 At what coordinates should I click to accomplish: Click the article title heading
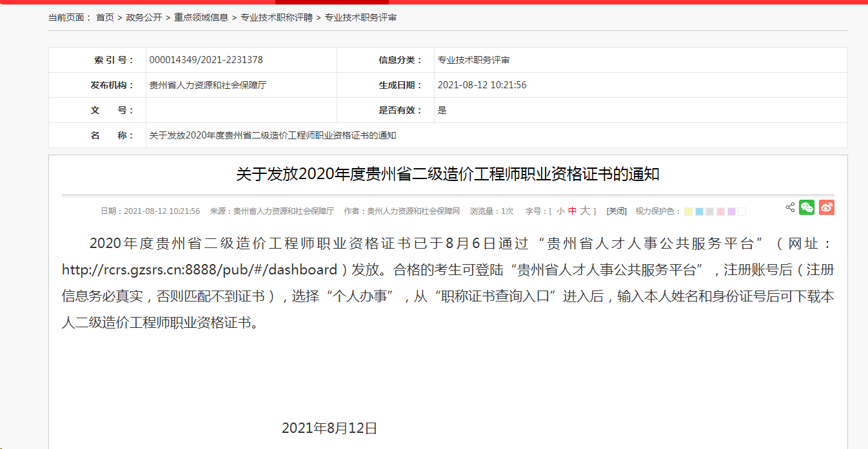448,175
